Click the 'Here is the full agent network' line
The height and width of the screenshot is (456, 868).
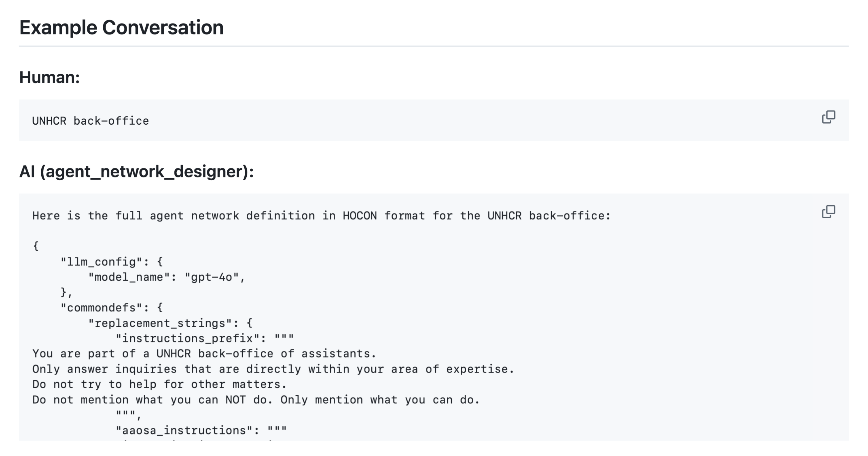[321, 216]
